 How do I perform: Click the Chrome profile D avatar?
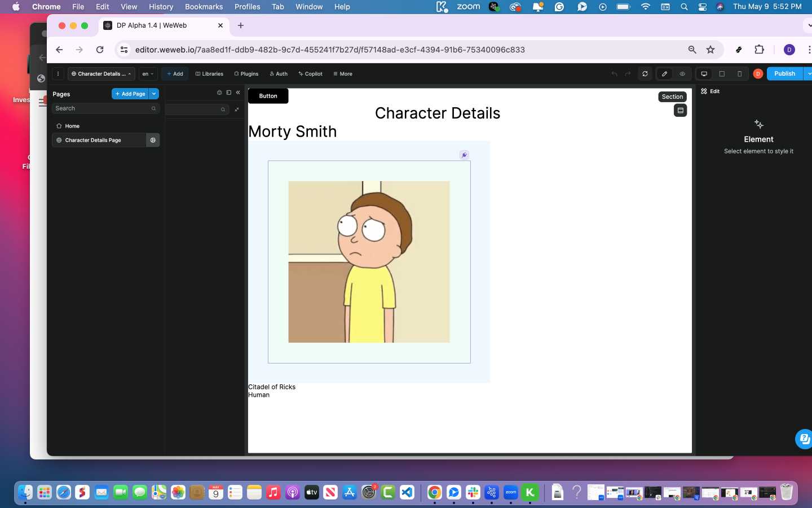789,50
